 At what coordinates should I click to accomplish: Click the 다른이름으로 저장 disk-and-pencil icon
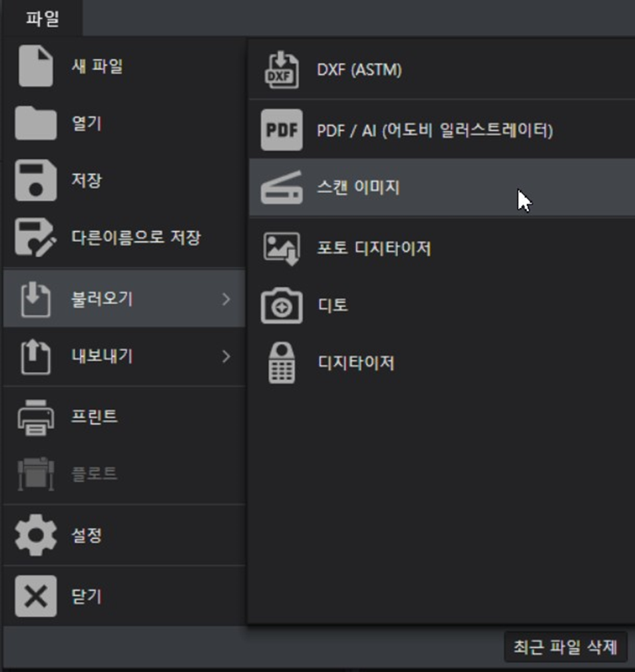pyautogui.click(x=35, y=238)
